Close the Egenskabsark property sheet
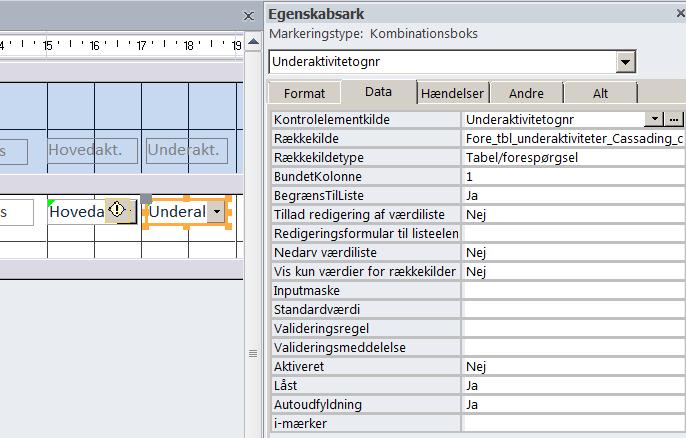 (675, 13)
